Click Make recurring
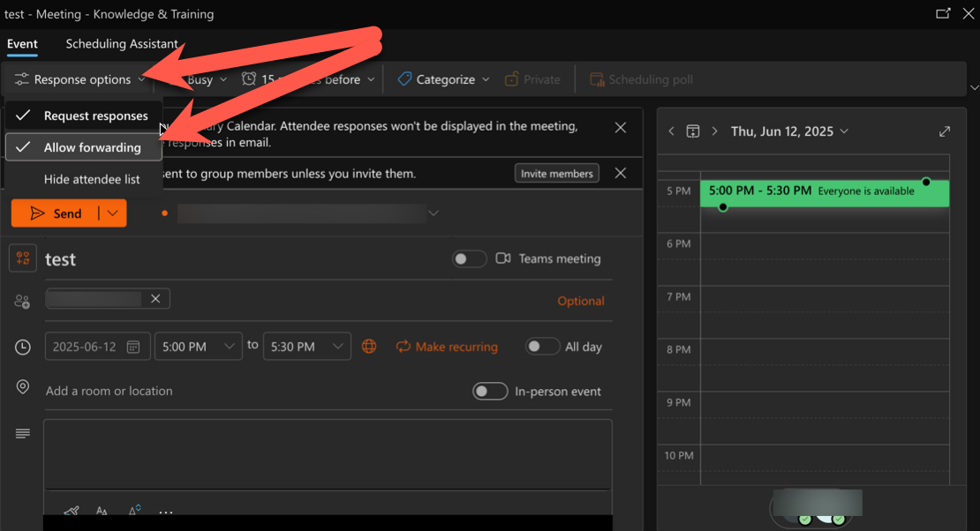 pyautogui.click(x=447, y=347)
